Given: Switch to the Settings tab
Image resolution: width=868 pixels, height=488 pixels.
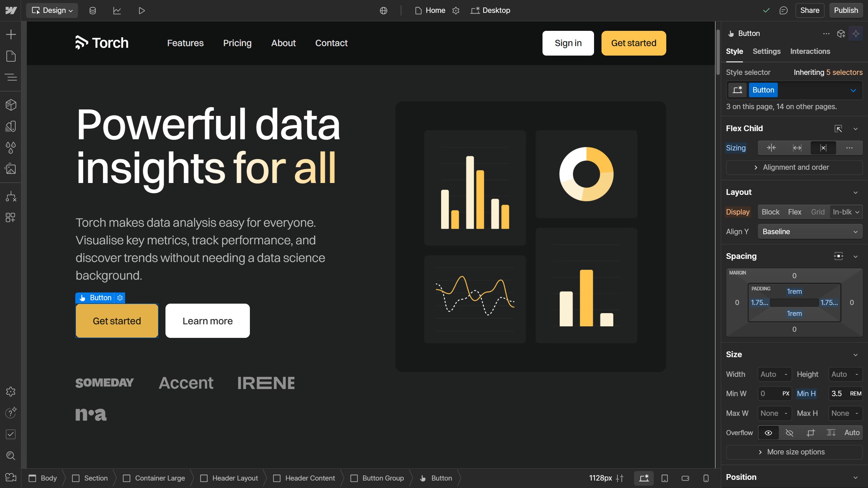Looking at the screenshot, I should [x=766, y=51].
